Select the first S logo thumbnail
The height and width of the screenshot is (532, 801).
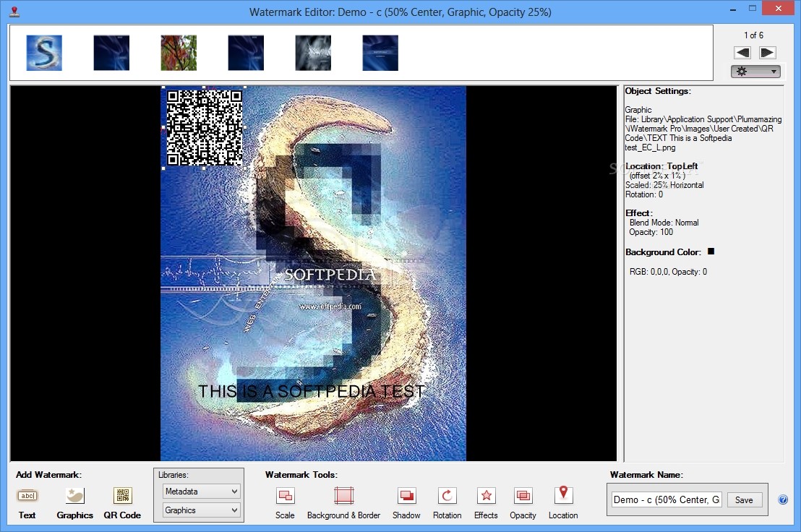pyautogui.click(x=44, y=53)
